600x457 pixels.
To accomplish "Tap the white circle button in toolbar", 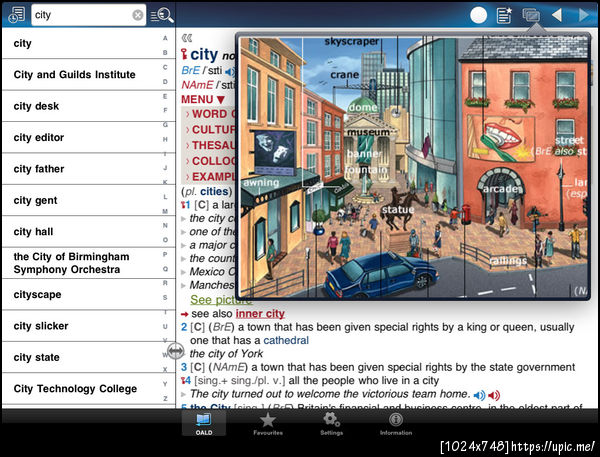I will point(478,15).
